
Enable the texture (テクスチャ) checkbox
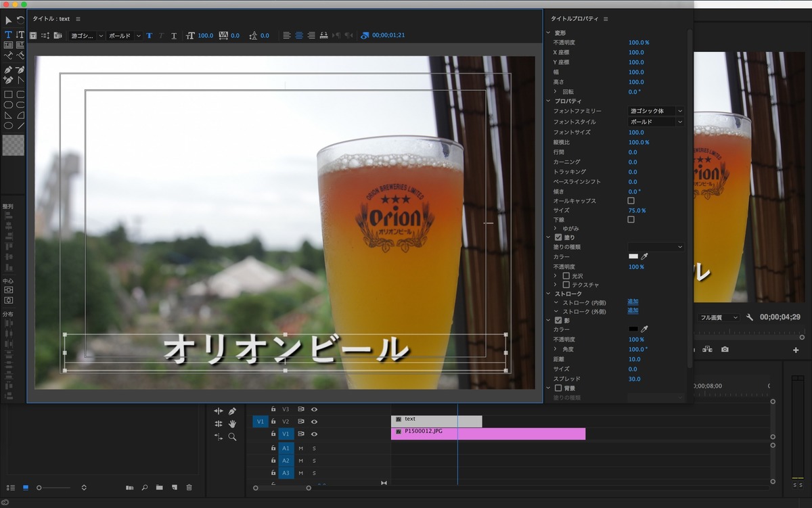click(566, 285)
